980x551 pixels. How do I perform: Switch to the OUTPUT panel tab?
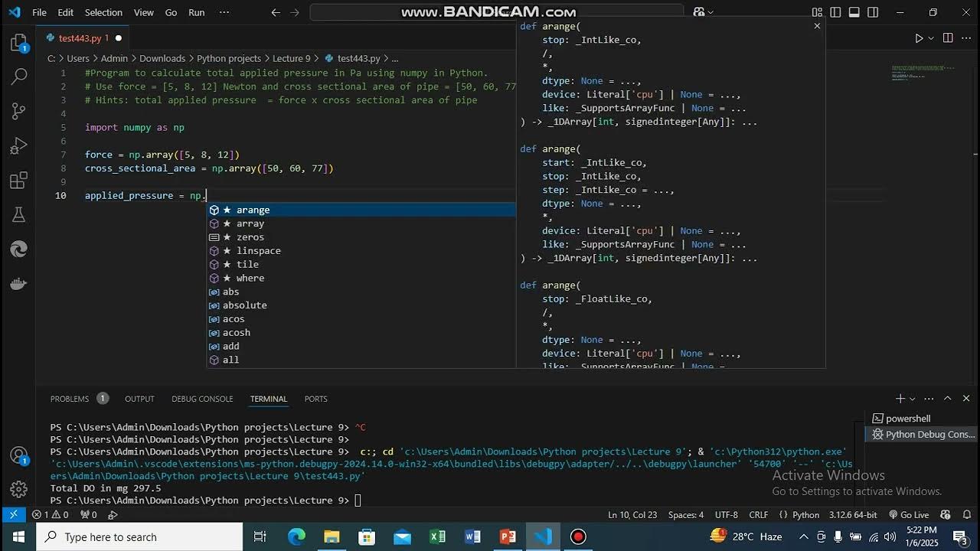coord(139,399)
